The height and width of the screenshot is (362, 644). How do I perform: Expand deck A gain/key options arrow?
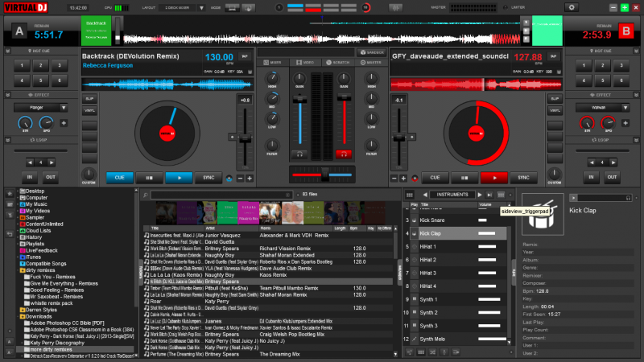coord(250,72)
